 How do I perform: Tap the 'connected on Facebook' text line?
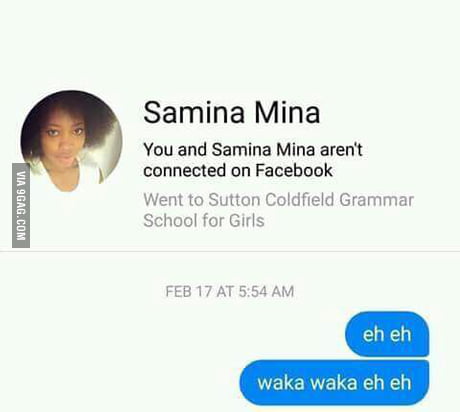pyautogui.click(x=238, y=170)
